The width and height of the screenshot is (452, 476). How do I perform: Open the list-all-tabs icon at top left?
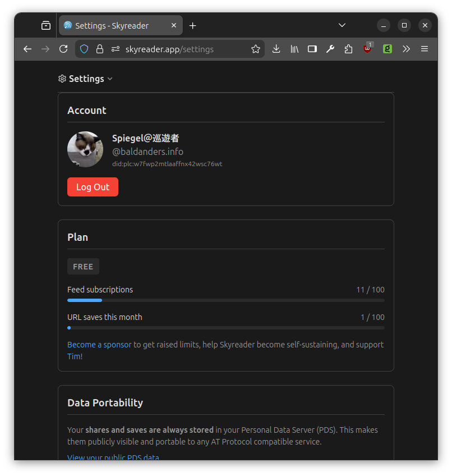click(x=46, y=25)
